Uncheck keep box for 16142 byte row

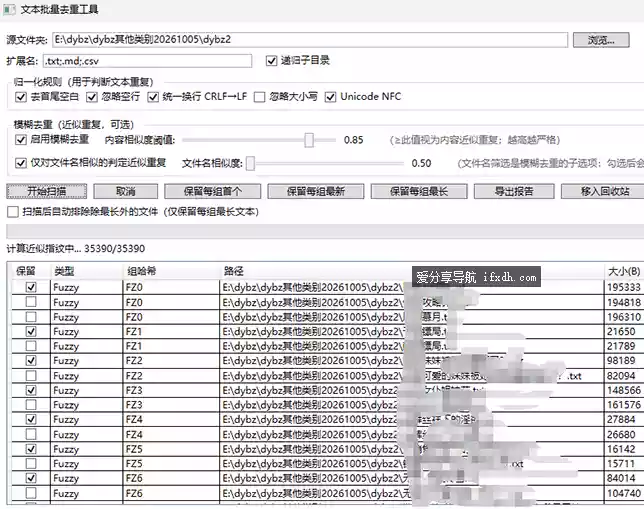[x=31, y=449]
